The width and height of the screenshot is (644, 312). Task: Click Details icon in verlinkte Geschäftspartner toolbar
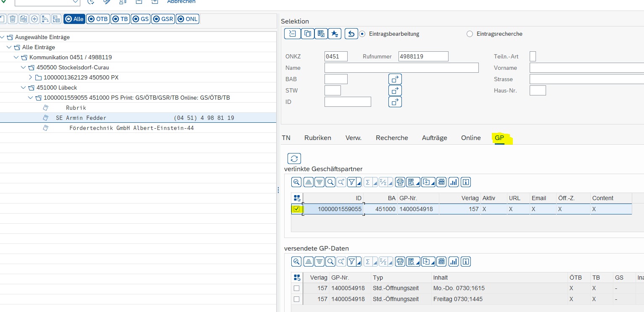click(x=297, y=182)
